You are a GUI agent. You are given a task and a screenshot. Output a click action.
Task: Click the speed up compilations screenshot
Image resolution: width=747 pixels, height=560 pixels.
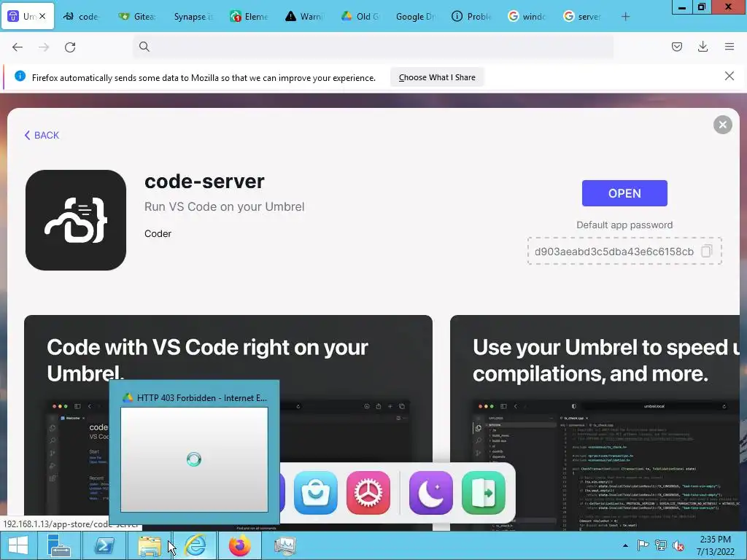coord(595,423)
